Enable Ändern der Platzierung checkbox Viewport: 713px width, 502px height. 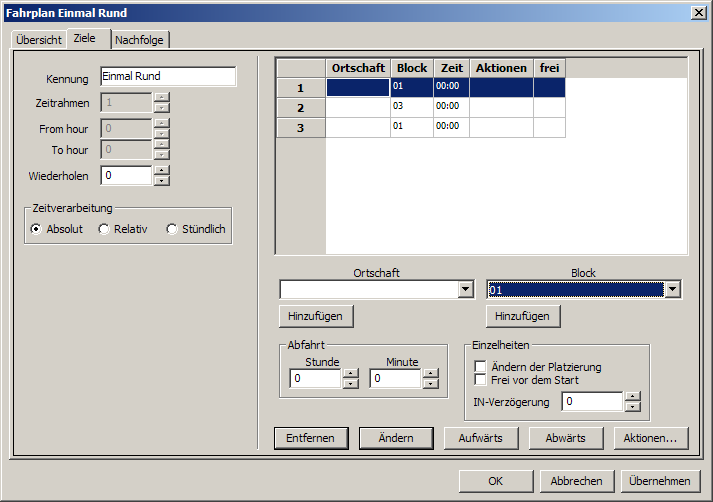(481, 367)
